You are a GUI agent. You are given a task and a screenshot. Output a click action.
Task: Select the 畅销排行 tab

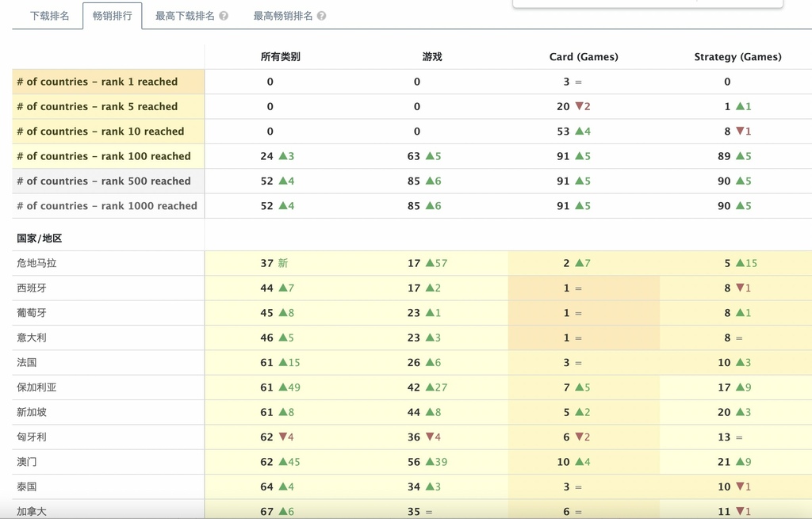point(113,16)
